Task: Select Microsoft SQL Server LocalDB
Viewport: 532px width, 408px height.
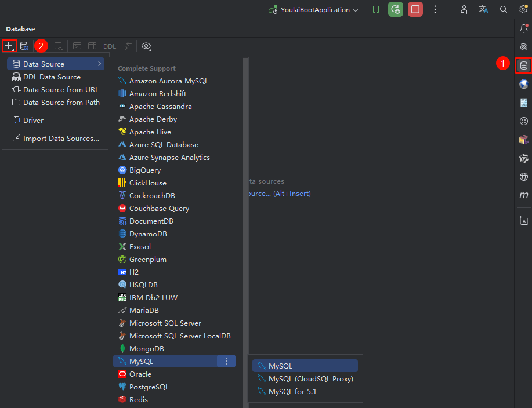Action: [x=175, y=336]
